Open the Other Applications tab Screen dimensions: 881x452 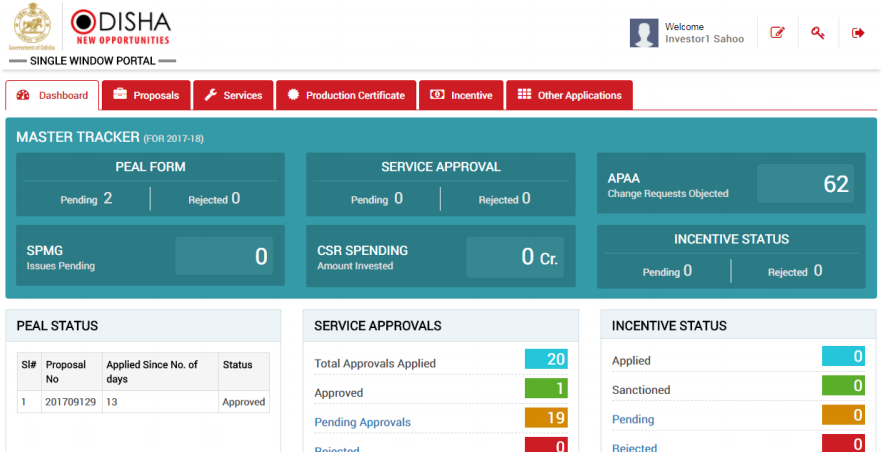coord(569,96)
